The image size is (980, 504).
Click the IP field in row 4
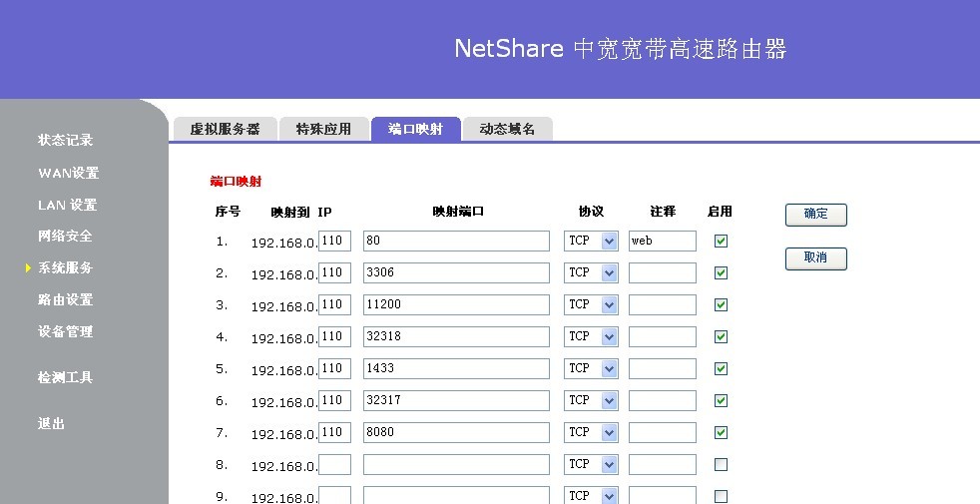(334, 336)
